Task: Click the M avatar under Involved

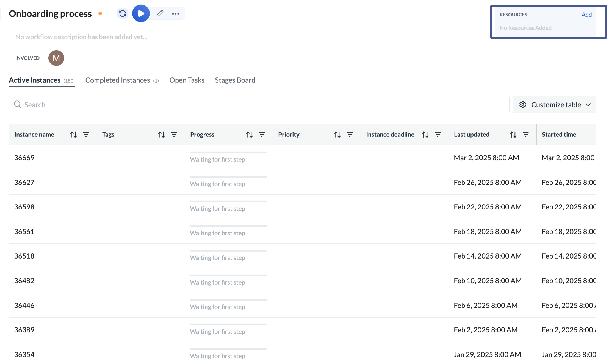Action: click(56, 58)
